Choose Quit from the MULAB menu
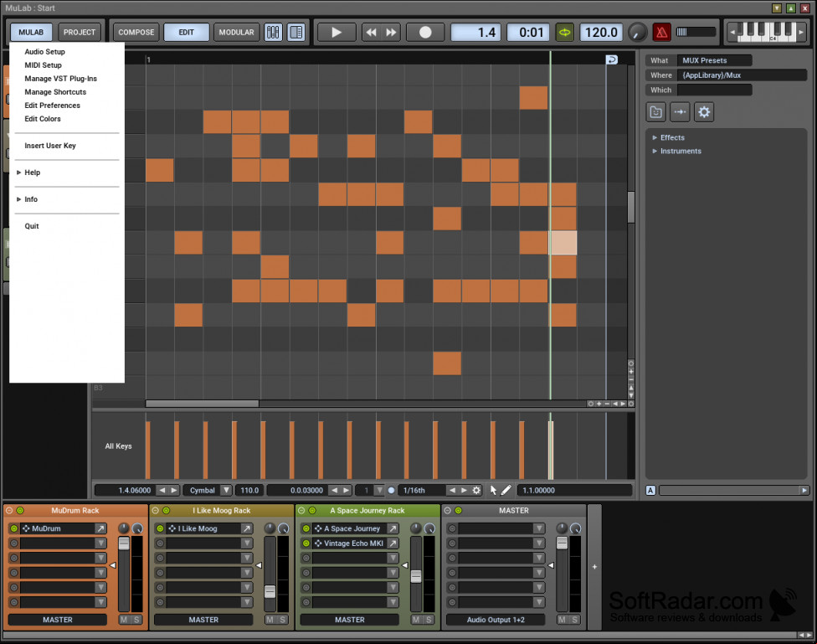Screen dimensions: 817x644 [32, 226]
